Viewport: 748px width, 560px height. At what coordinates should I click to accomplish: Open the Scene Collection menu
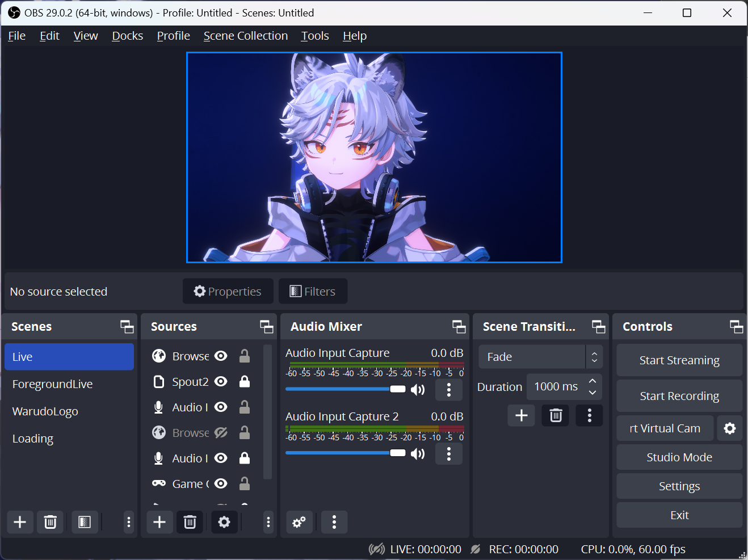click(246, 36)
